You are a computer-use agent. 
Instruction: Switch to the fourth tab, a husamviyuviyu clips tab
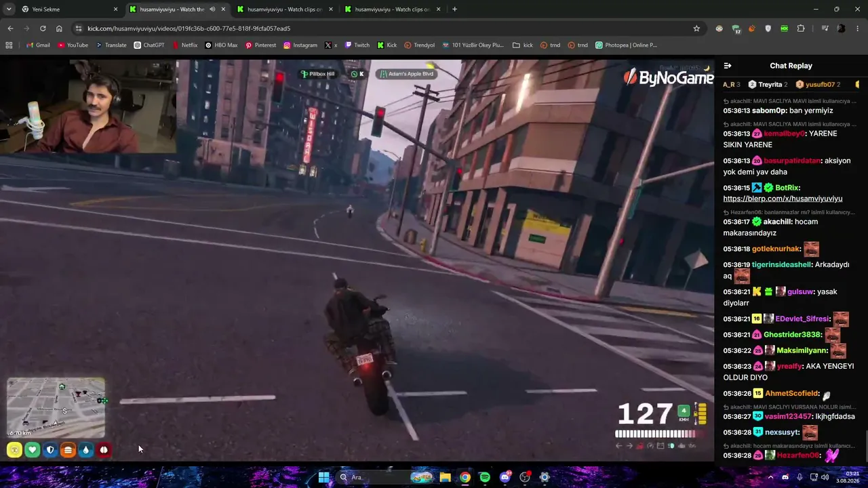[x=392, y=9]
